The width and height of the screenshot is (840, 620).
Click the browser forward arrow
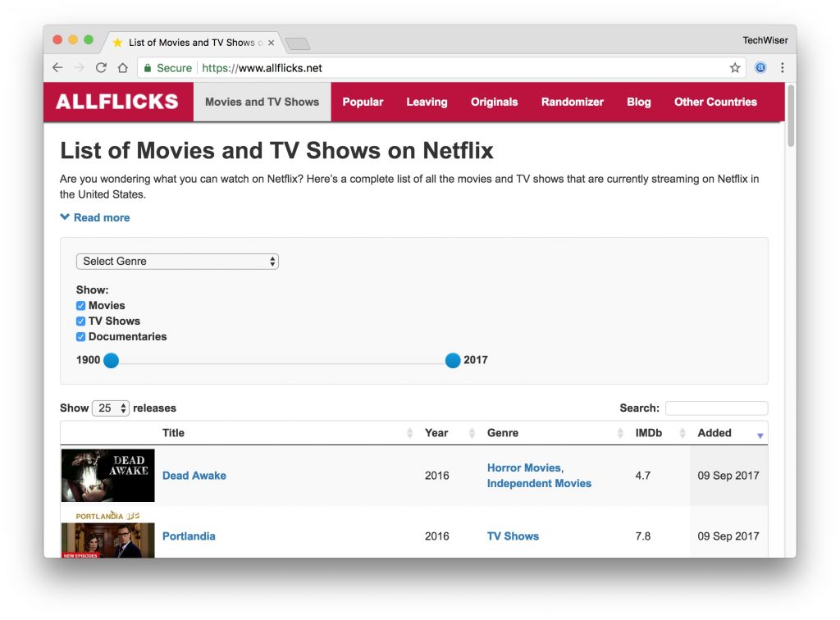[80, 68]
